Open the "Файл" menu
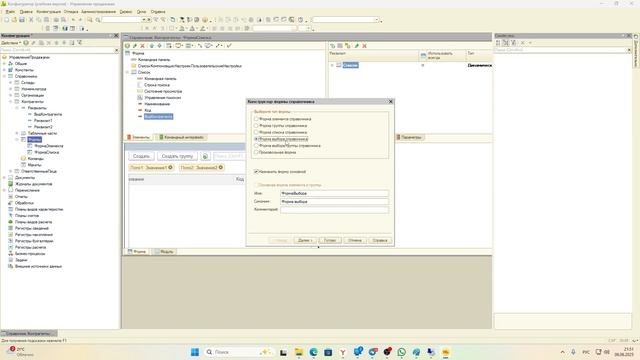 pyautogui.click(x=10, y=12)
